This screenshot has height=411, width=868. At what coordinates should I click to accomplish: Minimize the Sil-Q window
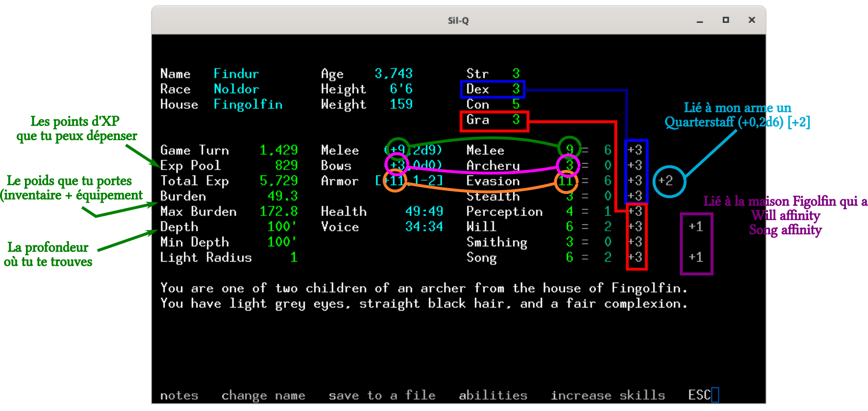tap(699, 20)
